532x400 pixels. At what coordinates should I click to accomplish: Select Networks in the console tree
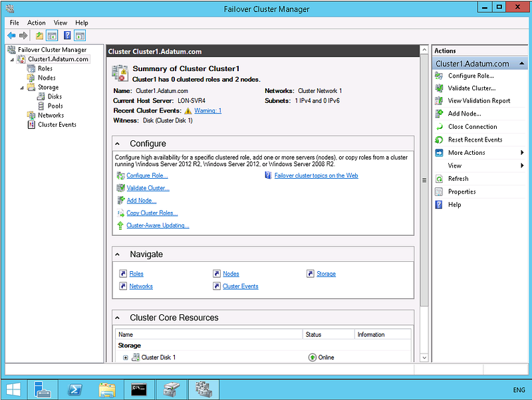(x=51, y=115)
